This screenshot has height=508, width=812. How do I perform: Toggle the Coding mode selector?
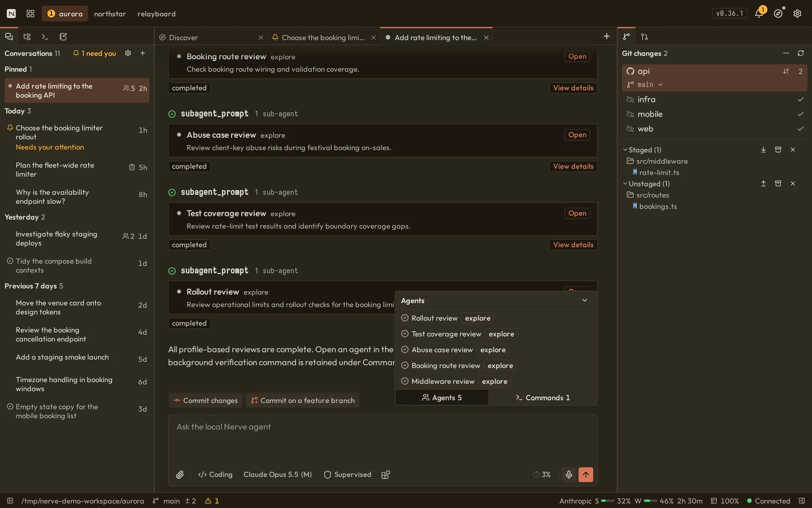click(215, 474)
